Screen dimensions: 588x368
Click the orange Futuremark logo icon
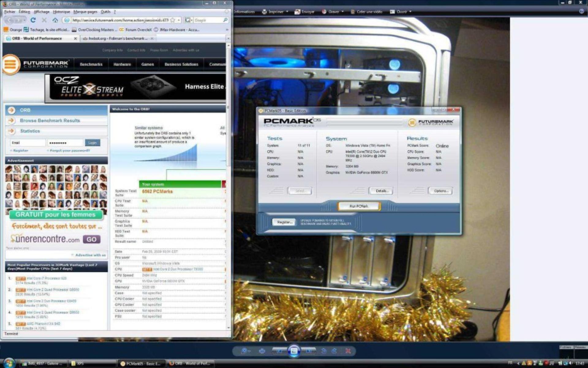point(11,64)
